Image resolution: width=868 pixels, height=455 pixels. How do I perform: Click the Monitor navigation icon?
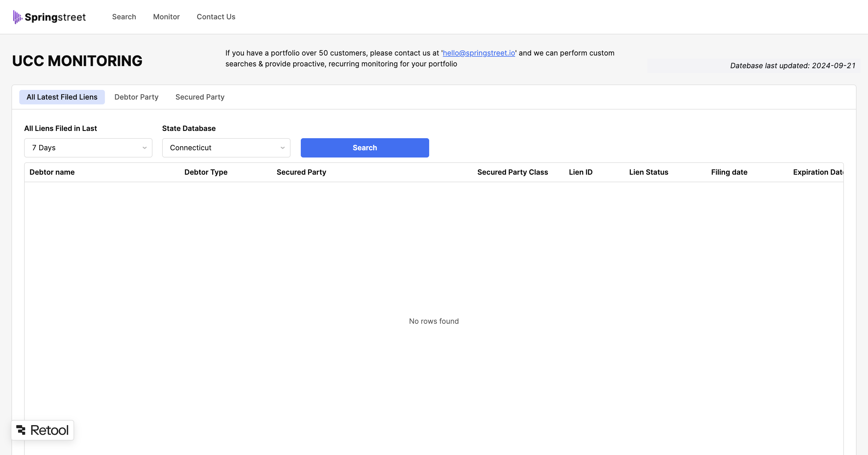[x=166, y=16]
